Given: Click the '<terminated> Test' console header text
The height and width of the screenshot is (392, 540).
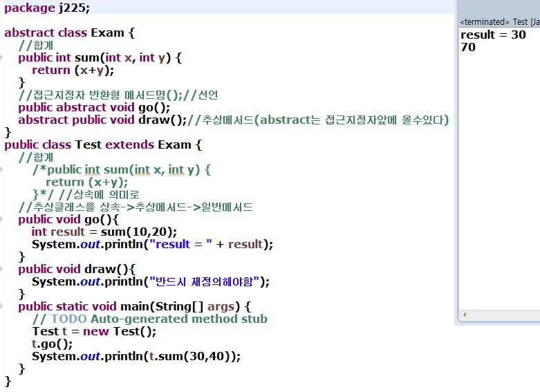Looking at the screenshot, I should [500, 21].
